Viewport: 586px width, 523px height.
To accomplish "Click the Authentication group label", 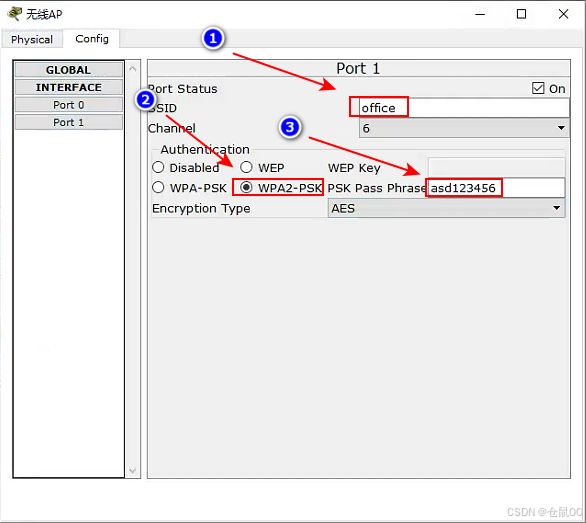I will coord(205,149).
